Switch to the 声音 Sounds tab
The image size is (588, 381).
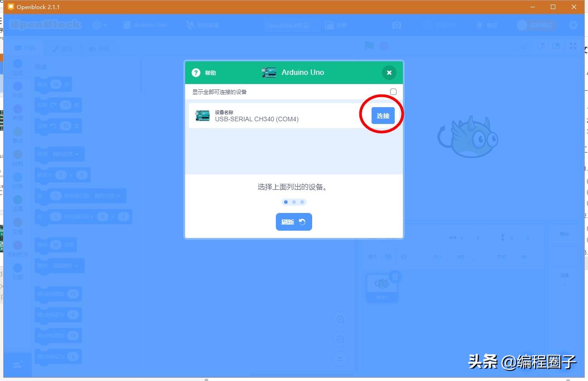click(99, 48)
